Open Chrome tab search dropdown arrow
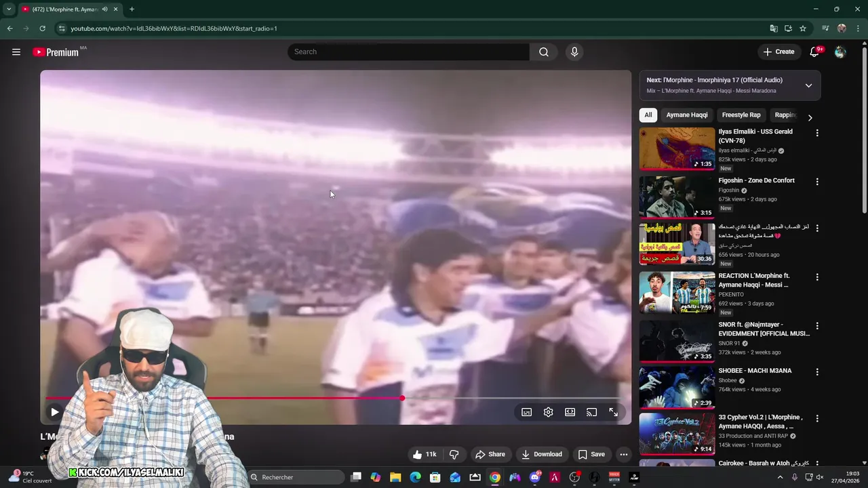868x488 pixels. (x=9, y=9)
